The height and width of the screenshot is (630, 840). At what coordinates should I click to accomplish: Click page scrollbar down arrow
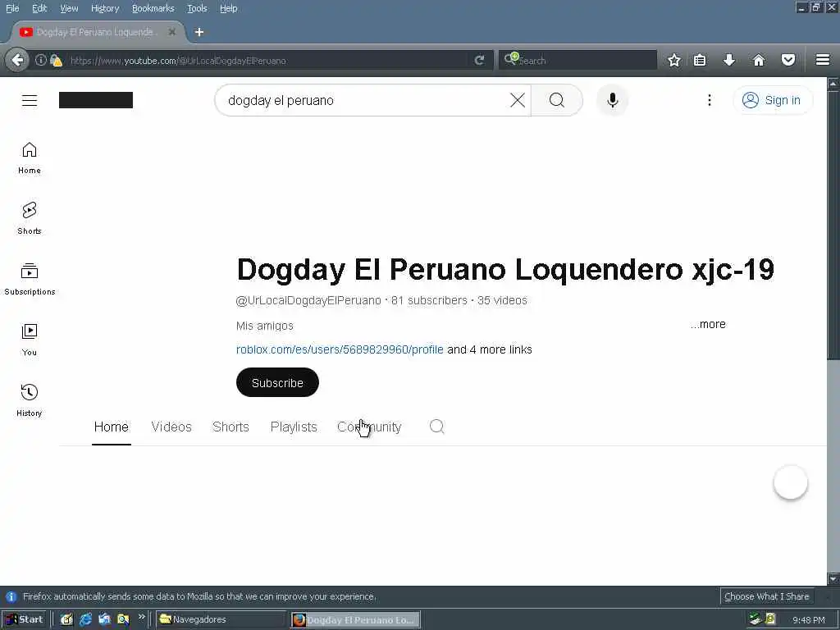[x=833, y=579]
